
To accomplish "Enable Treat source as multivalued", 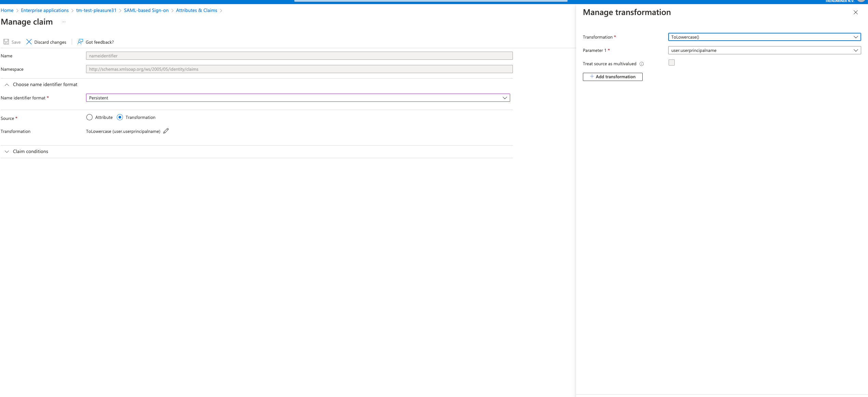I will (672, 62).
